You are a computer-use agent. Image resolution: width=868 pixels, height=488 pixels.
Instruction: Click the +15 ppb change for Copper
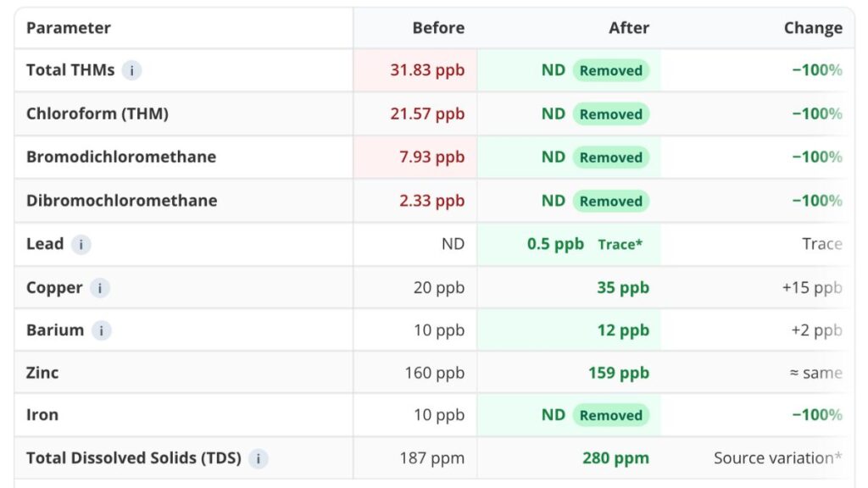[x=814, y=288]
